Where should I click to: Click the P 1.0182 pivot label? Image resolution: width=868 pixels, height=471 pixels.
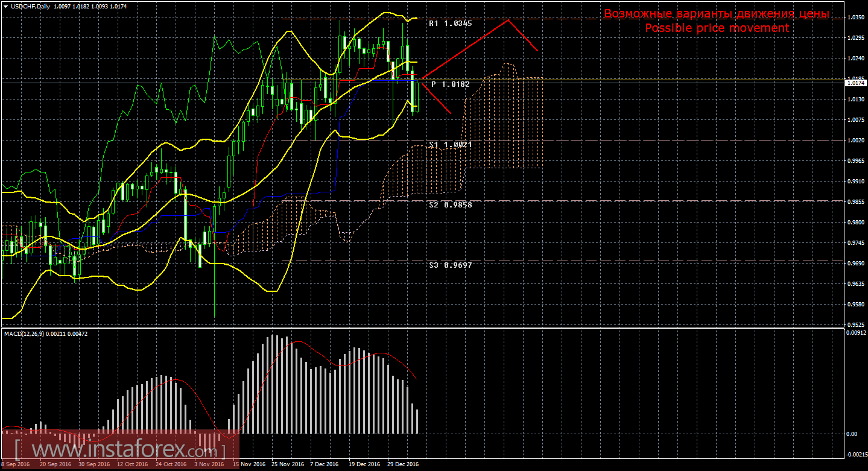coord(451,84)
